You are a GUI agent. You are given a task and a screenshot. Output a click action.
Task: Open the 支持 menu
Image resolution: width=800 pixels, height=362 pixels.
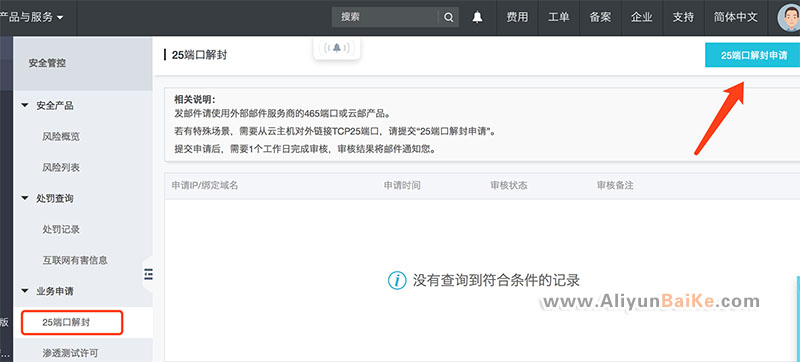click(x=683, y=17)
